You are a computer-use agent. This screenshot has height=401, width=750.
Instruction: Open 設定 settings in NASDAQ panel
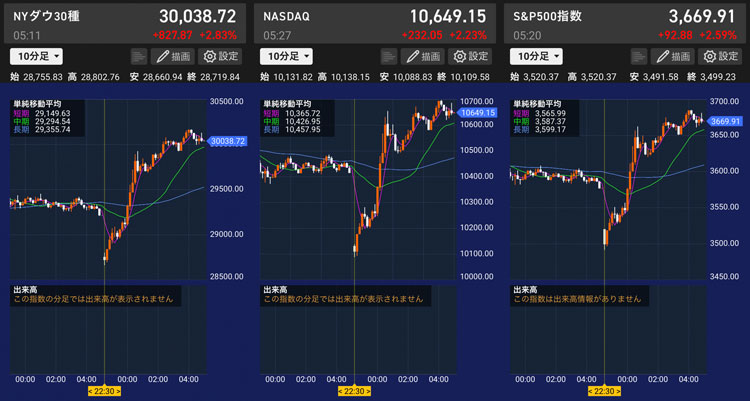click(x=470, y=56)
